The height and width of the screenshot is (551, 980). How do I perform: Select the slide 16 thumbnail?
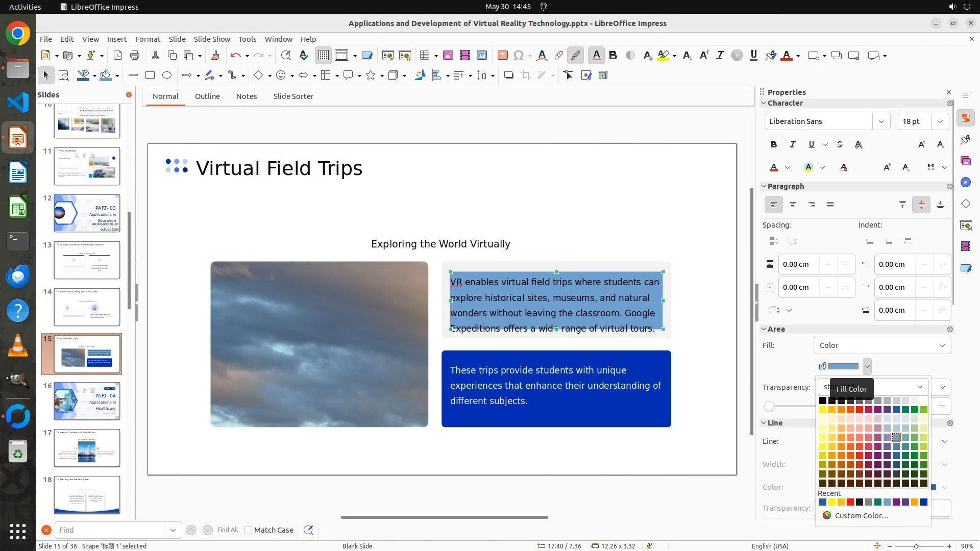[x=87, y=401]
